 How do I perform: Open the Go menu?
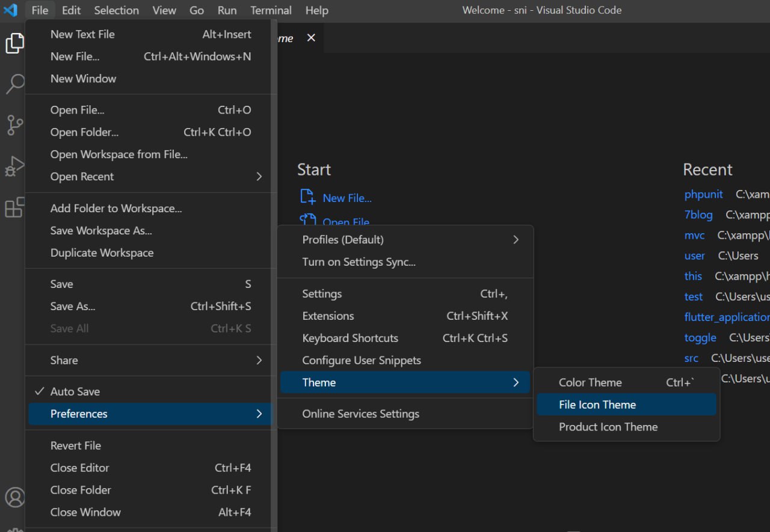[x=197, y=10]
